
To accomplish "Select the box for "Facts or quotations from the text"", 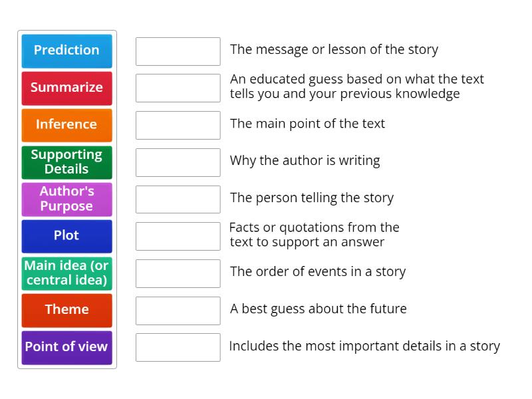I will [178, 236].
